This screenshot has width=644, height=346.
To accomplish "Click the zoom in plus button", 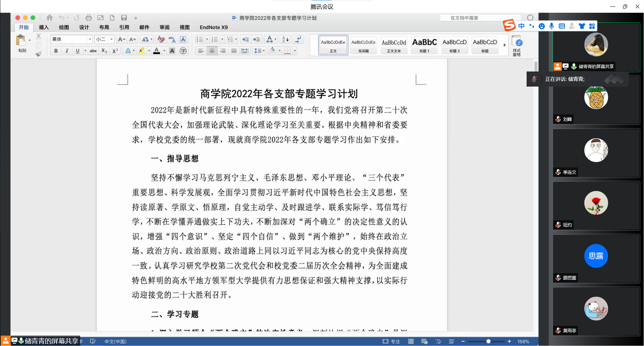I will tap(509, 341).
